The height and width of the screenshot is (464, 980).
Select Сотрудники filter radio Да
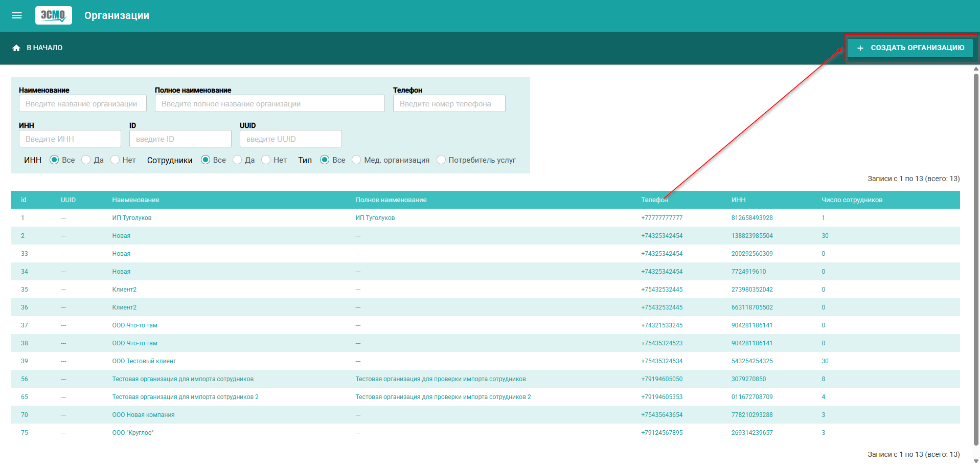pos(237,160)
